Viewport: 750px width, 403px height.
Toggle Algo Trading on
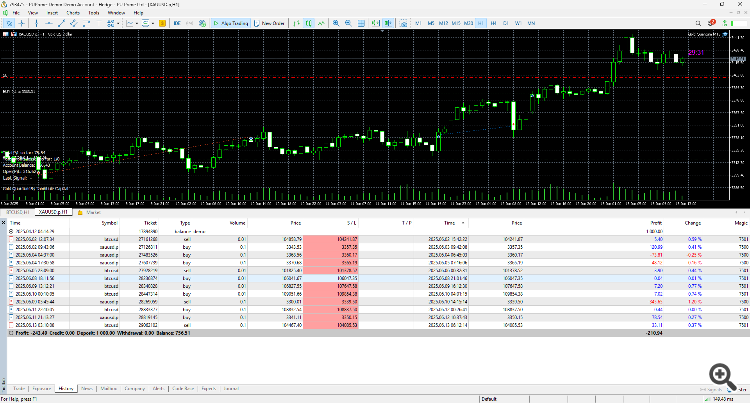[231, 23]
